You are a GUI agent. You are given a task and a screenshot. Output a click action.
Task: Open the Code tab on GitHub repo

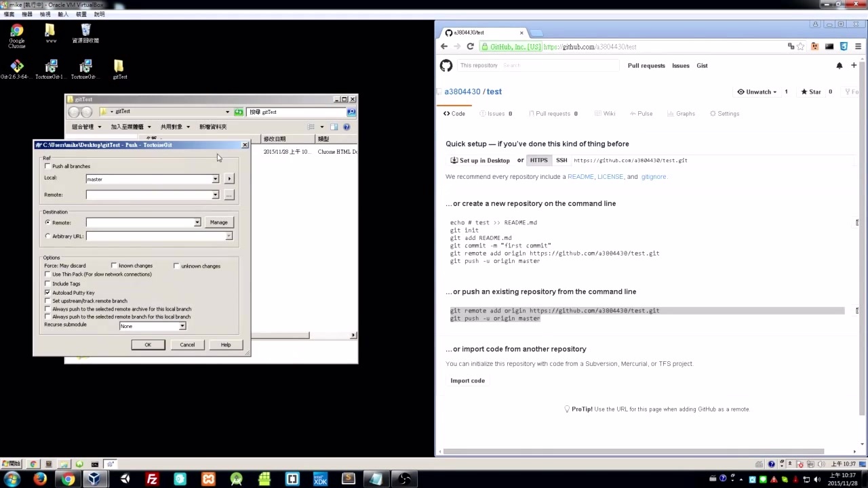[454, 114]
